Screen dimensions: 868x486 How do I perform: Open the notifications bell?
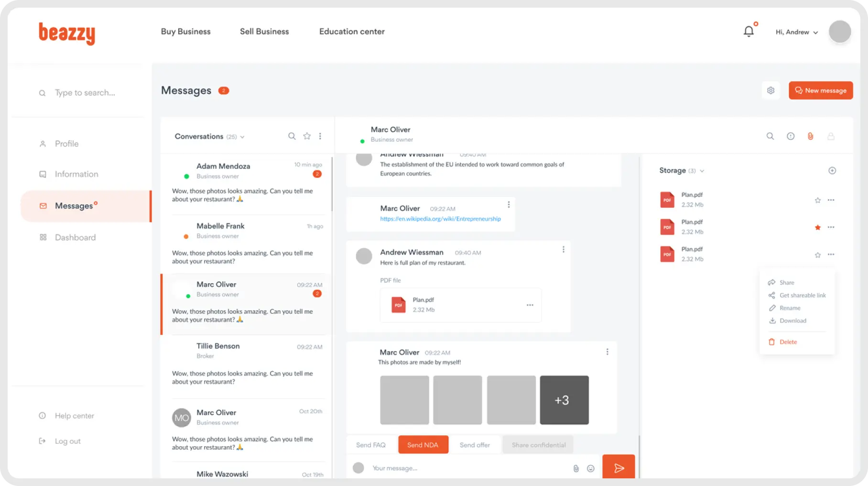point(749,32)
